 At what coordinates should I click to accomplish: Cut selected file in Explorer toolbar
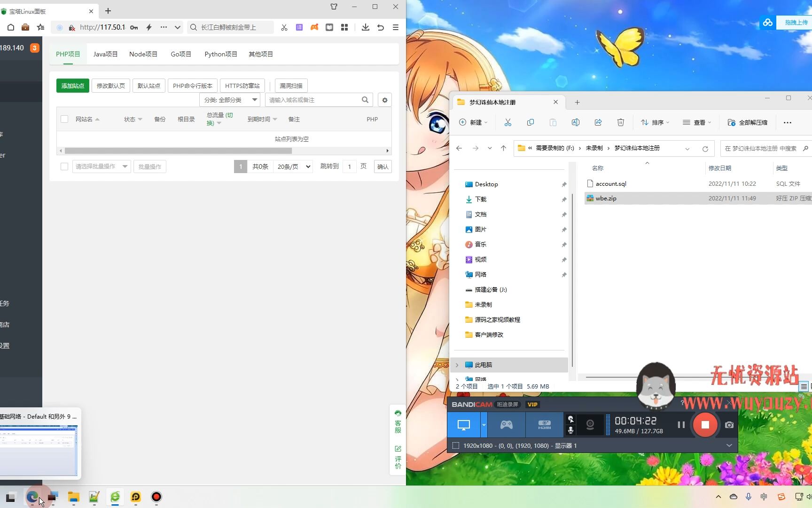[x=508, y=122]
